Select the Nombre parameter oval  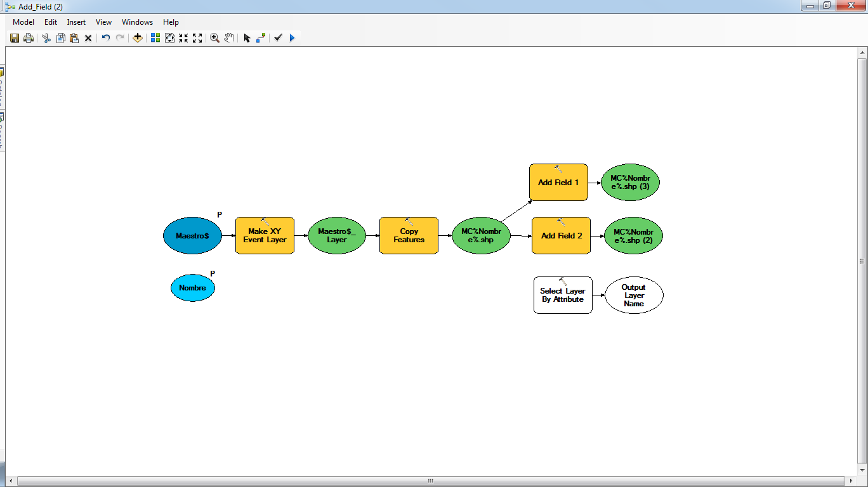[193, 288]
